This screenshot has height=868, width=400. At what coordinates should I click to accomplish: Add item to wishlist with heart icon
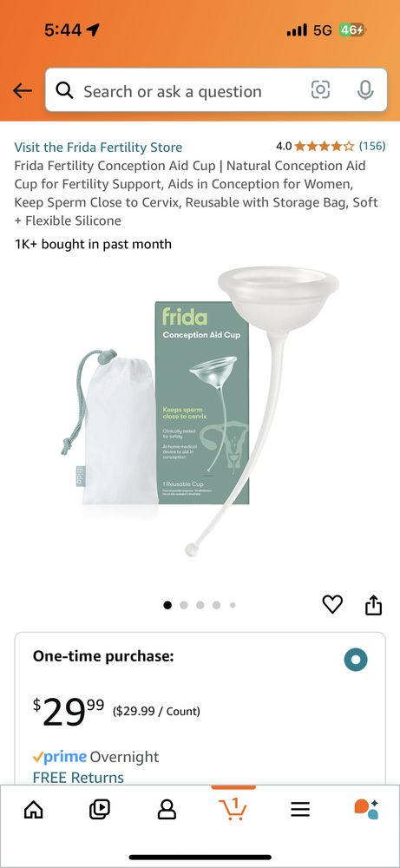(x=332, y=604)
